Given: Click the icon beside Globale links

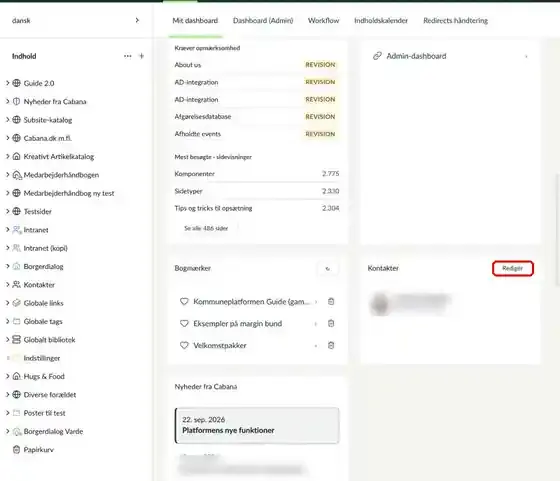Looking at the screenshot, I should click(x=16, y=303).
